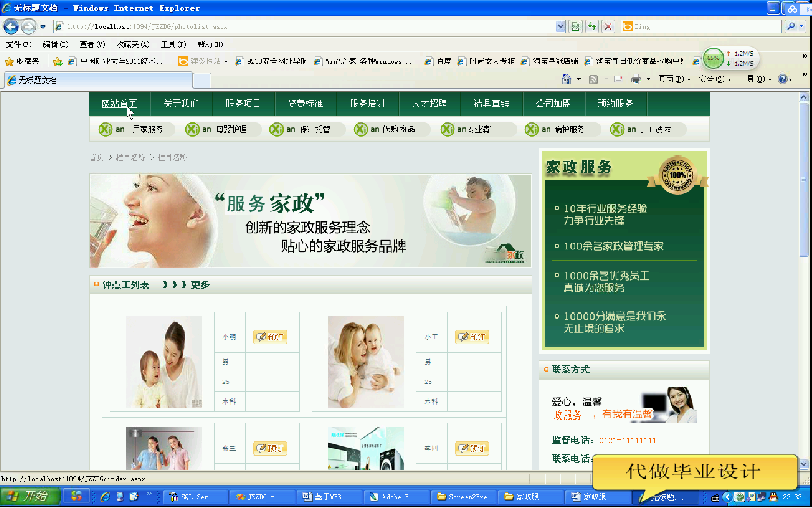
Task: Click the 收藏夹 favorites star button
Action: pyautogui.click(x=22, y=61)
